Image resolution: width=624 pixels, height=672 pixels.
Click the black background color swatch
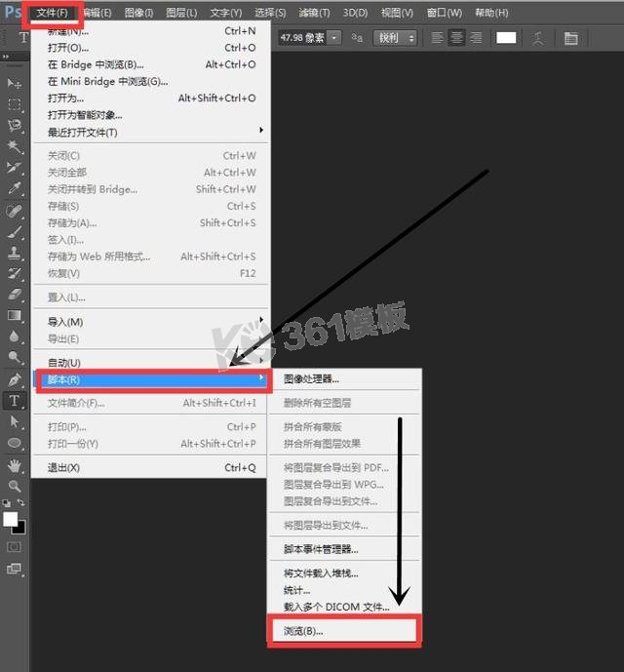tap(20, 529)
